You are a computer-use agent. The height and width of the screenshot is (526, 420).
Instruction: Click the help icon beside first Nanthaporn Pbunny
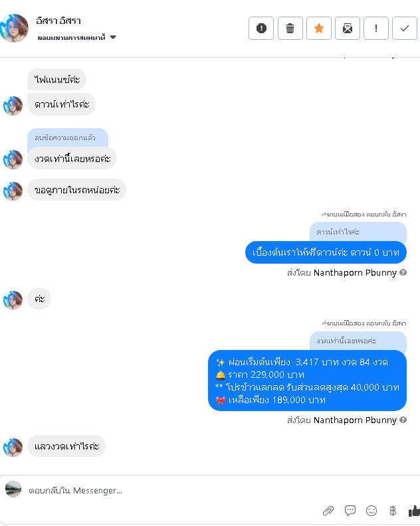403,272
